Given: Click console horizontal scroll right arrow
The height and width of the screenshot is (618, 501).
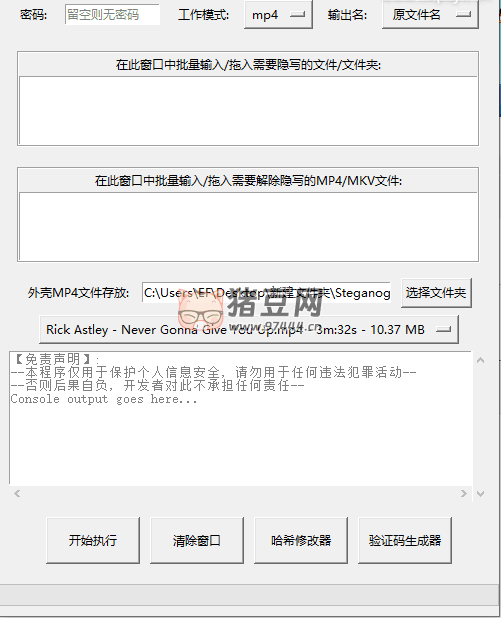Looking at the screenshot, I should [x=464, y=493].
